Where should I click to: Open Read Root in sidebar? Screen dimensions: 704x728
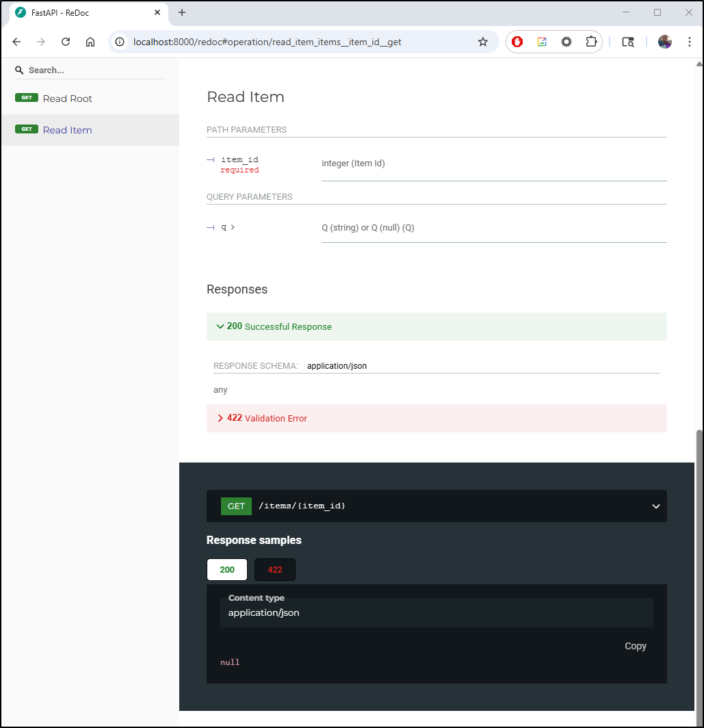[68, 99]
